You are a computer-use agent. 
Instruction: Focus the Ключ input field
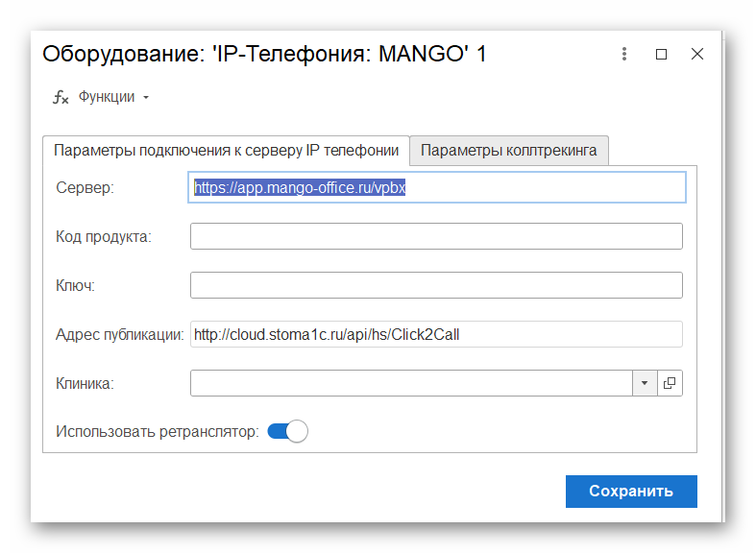(436, 285)
